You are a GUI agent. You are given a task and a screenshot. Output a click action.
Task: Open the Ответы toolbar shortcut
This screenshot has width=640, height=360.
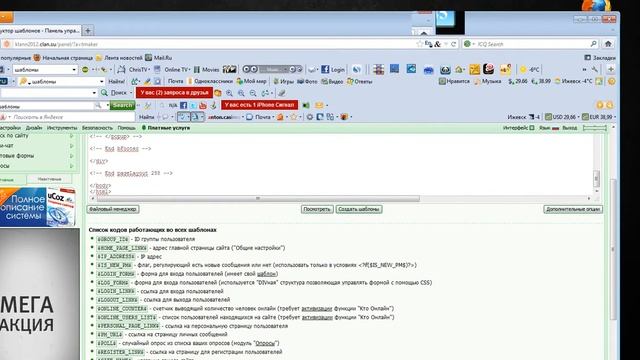(360, 81)
